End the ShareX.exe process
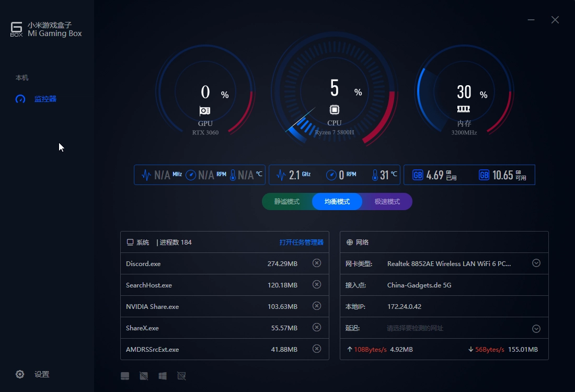 click(317, 327)
